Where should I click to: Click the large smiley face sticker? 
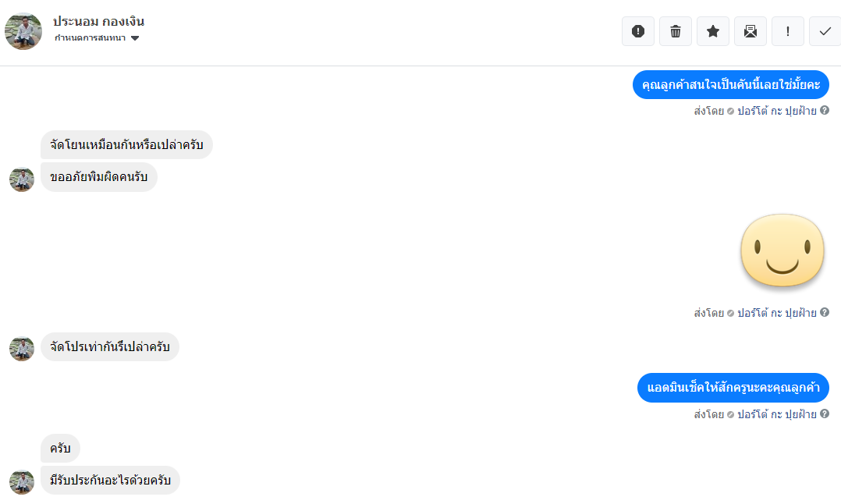click(x=782, y=250)
